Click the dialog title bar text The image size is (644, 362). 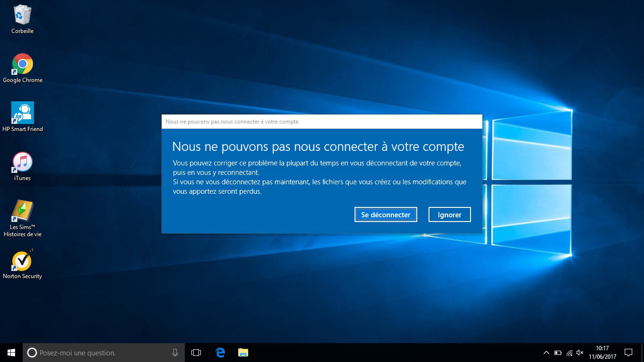coord(232,122)
